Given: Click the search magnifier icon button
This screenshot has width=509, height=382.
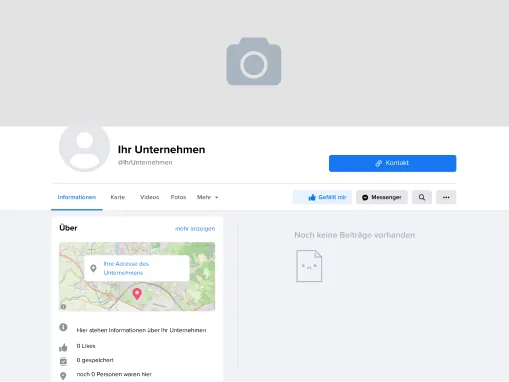Looking at the screenshot, I should tap(422, 197).
